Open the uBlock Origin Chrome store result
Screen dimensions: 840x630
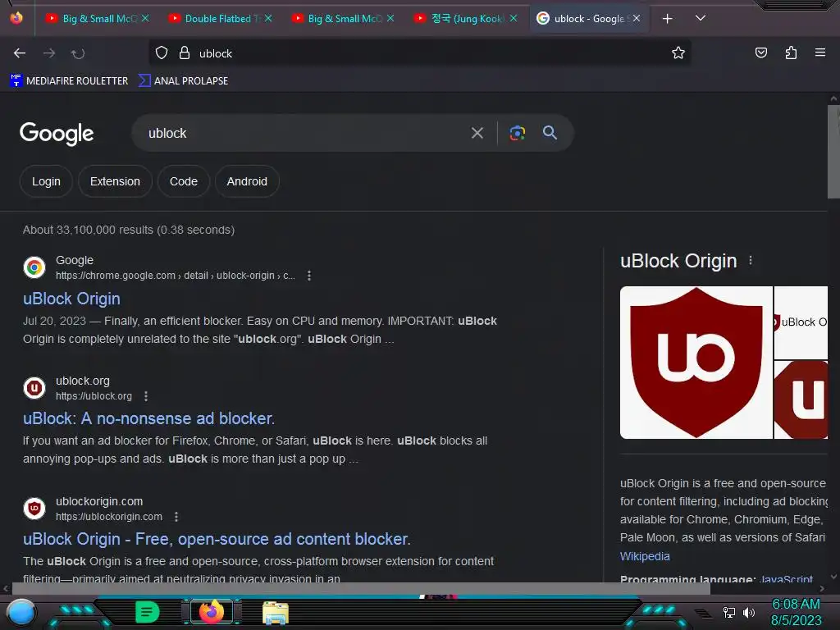coord(71,299)
